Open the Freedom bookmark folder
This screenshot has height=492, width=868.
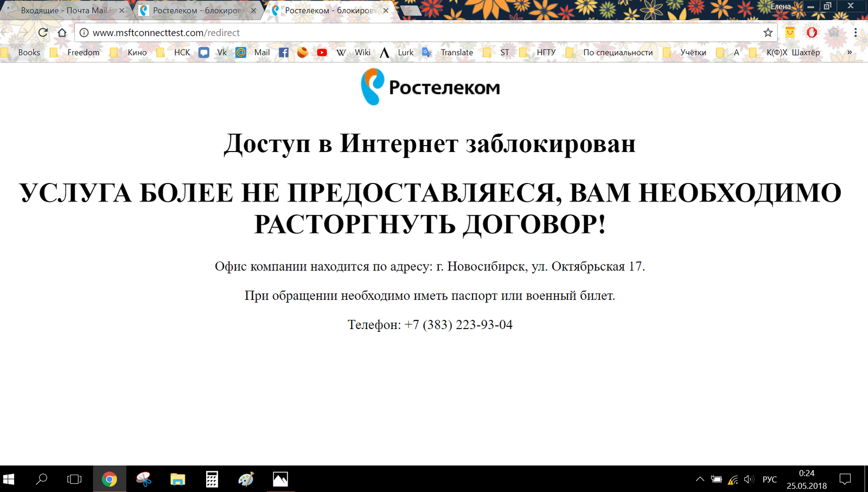point(75,52)
